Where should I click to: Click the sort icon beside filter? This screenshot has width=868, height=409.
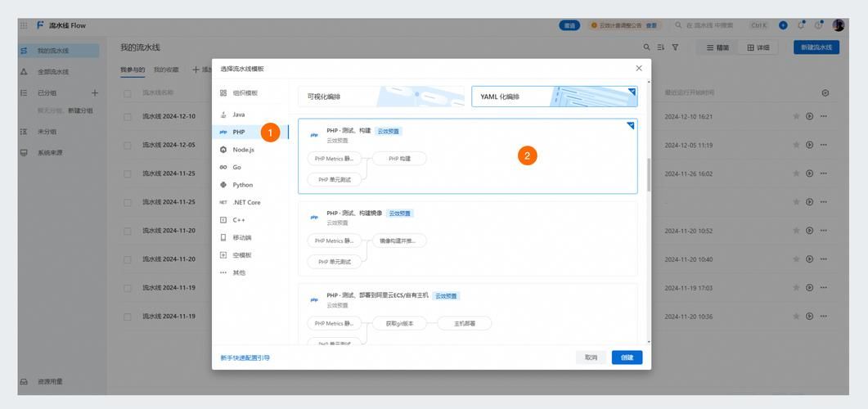tap(660, 47)
